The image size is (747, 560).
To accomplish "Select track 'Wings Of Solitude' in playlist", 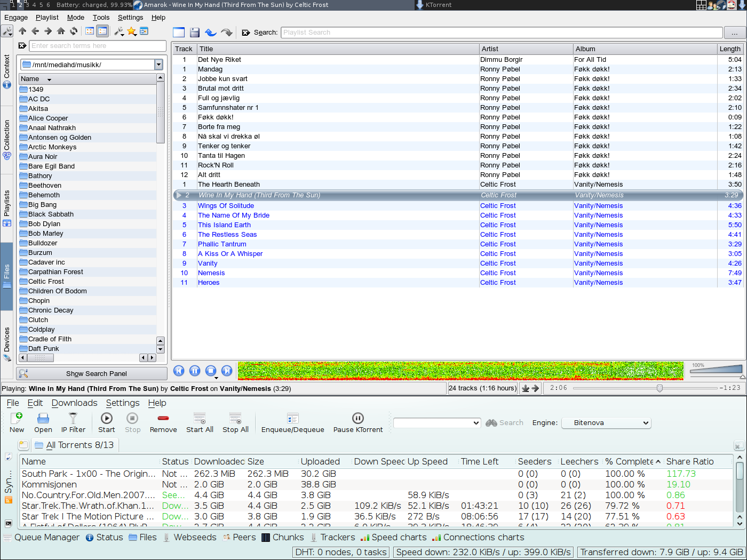I will pyautogui.click(x=226, y=206).
